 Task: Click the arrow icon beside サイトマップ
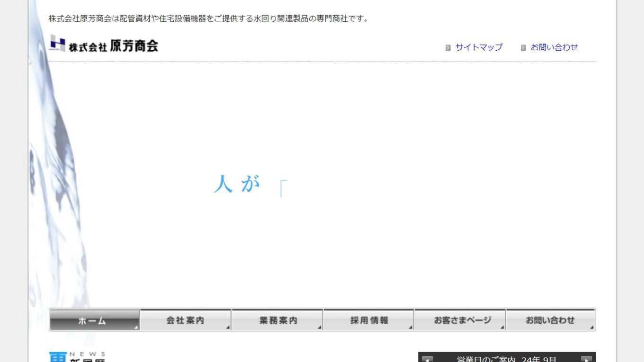point(448,48)
